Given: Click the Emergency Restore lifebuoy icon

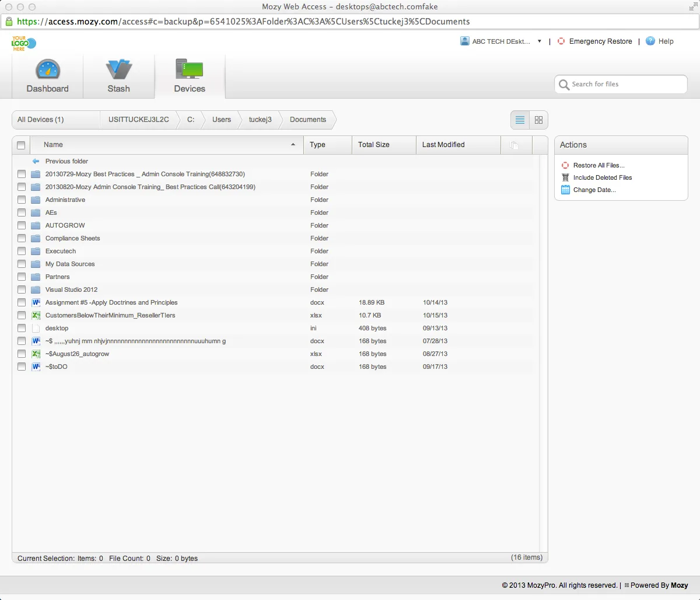Looking at the screenshot, I should click(561, 41).
